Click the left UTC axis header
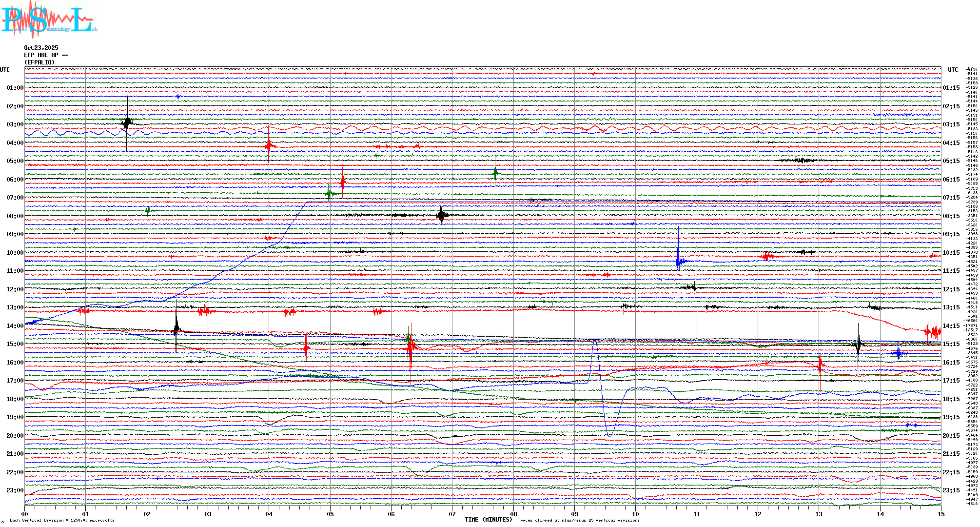The height and width of the screenshot is (527, 980). click(x=5, y=70)
